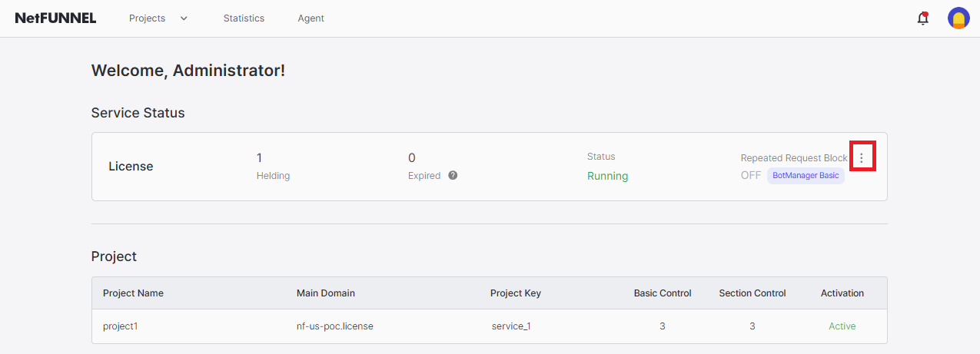Open the Statistics menu
This screenshot has width=980, height=354.
click(244, 18)
